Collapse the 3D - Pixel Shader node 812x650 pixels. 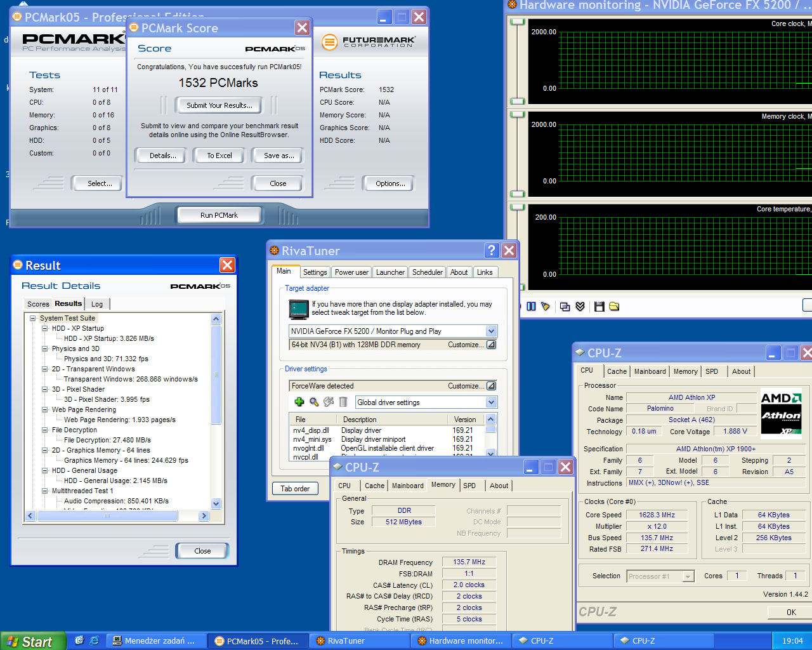[44, 389]
